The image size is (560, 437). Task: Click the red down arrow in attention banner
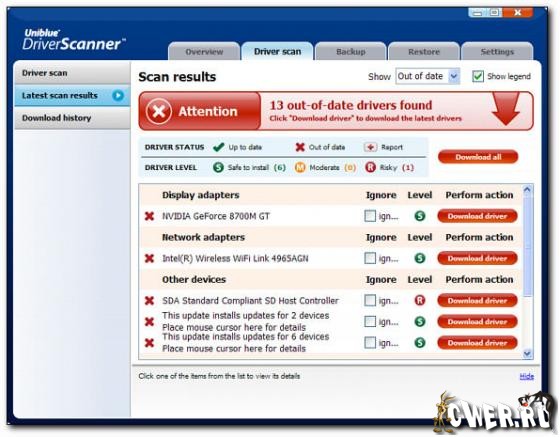pyautogui.click(x=505, y=109)
